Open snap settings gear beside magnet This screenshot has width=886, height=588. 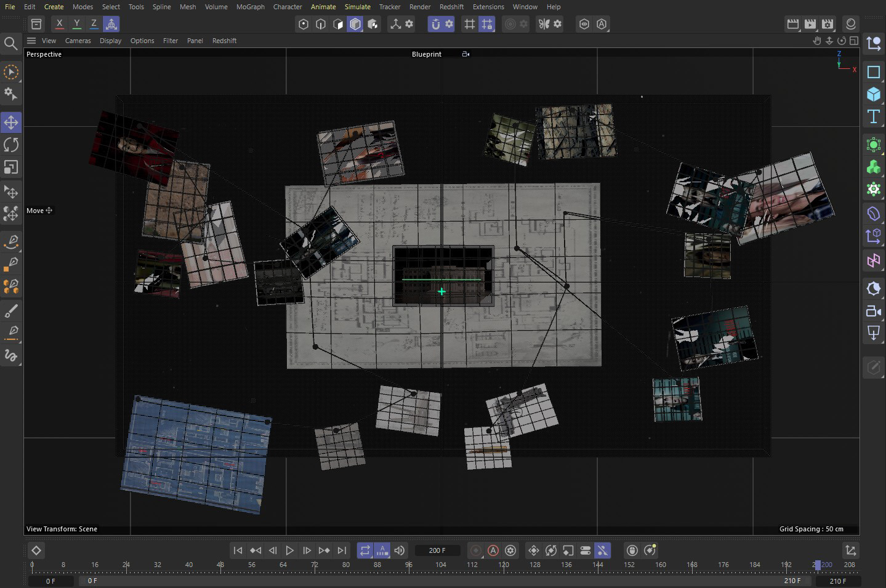click(449, 24)
